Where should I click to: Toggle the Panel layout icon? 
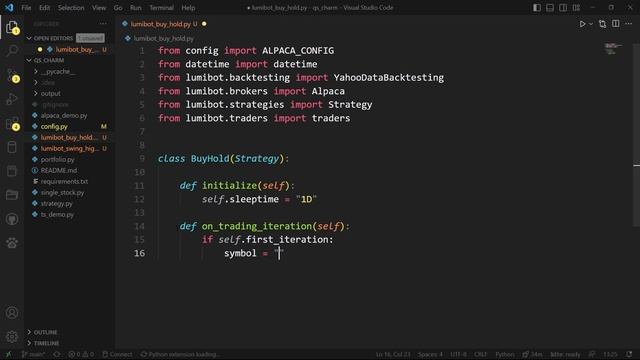(550, 8)
